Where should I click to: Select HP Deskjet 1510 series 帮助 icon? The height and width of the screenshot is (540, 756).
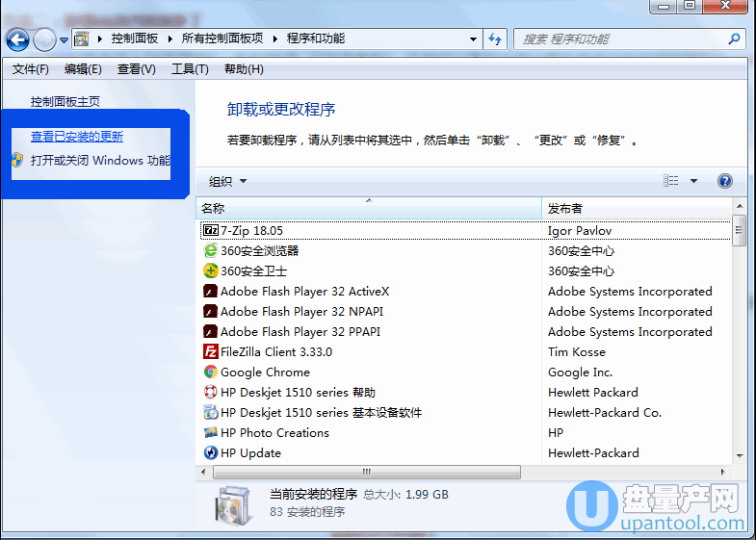pyautogui.click(x=211, y=392)
